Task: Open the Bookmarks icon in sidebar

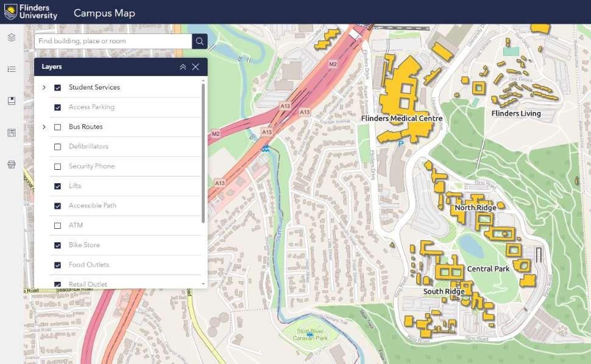Action: click(12, 101)
